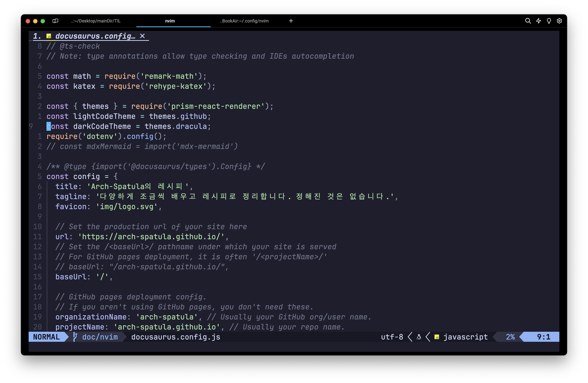The height and width of the screenshot is (383, 588).
Task: Click the git branch icon beside doc/nvim
Action: [x=75, y=337]
